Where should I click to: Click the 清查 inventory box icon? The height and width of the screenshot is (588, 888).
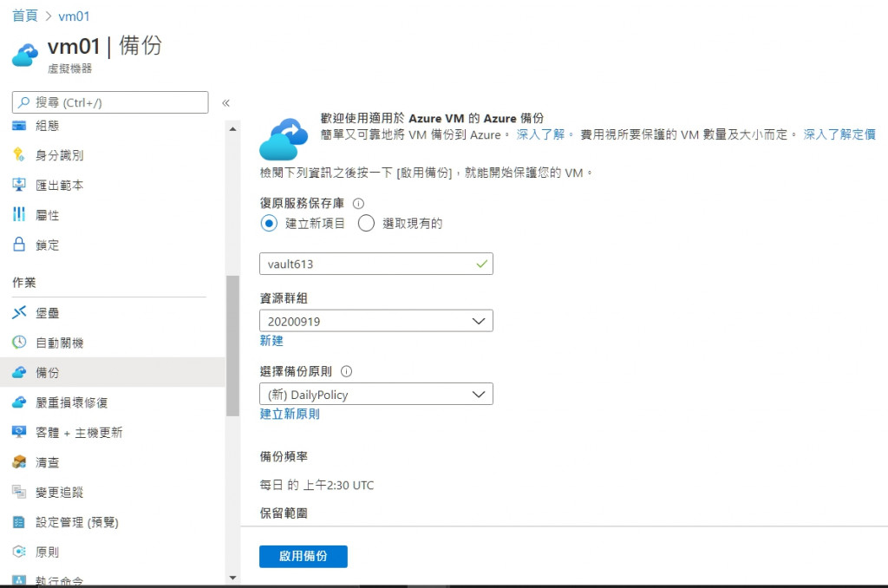coord(19,462)
